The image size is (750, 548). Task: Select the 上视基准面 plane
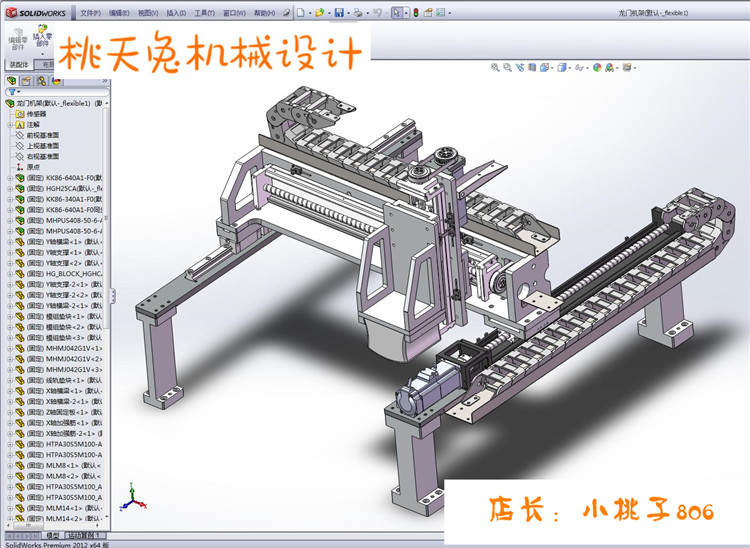[x=38, y=146]
